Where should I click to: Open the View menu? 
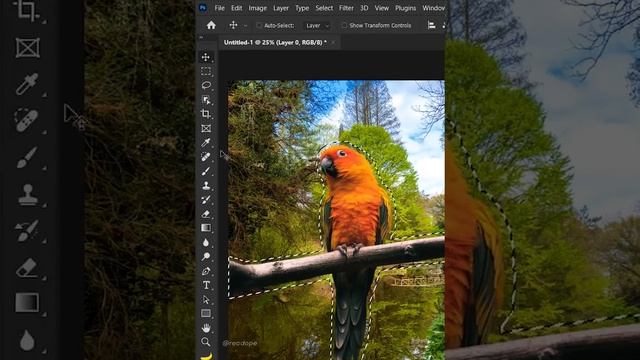[382, 8]
